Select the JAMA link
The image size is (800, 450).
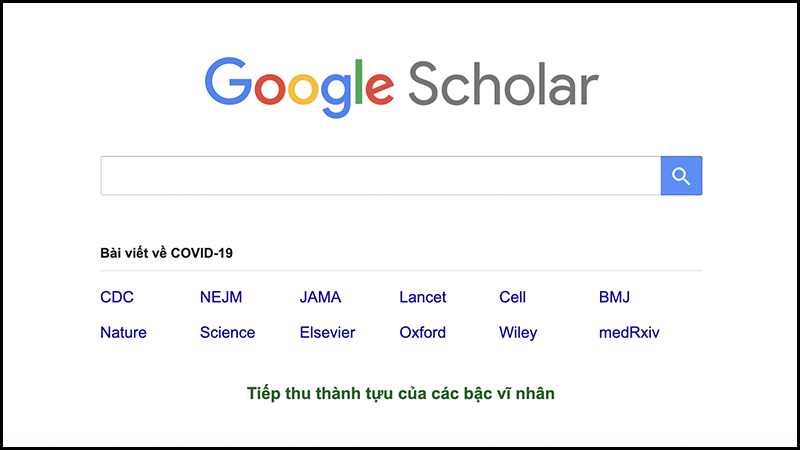point(320,297)
